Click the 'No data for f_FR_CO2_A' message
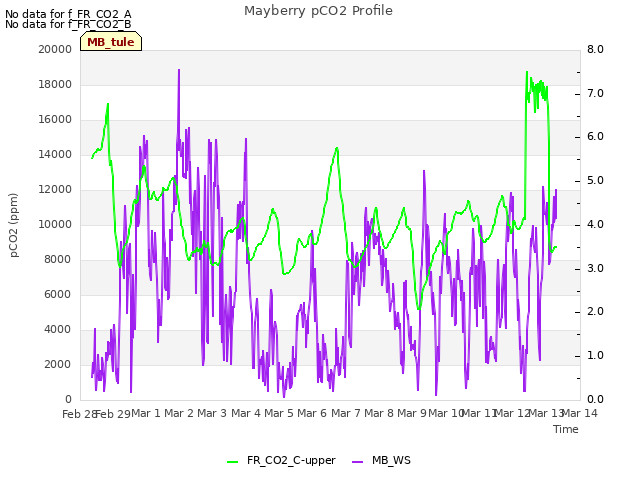Viewport: 640px width, 480px height. tap(68, 14)
